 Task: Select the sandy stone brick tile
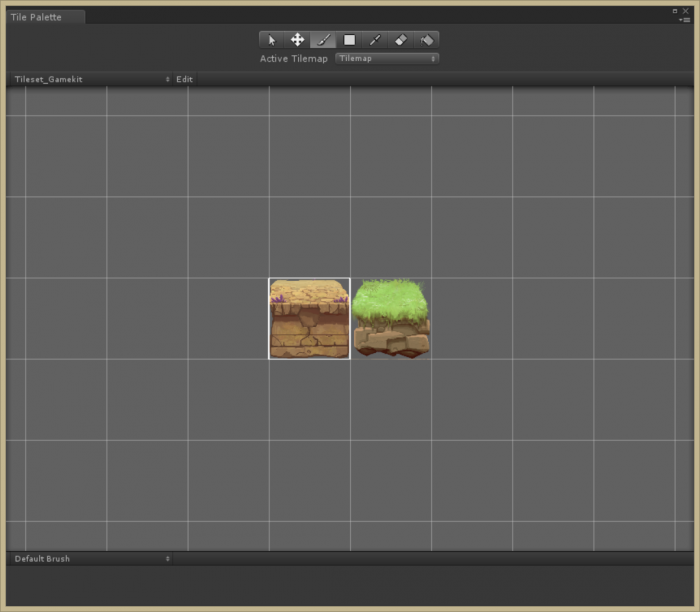coord(309,318)
